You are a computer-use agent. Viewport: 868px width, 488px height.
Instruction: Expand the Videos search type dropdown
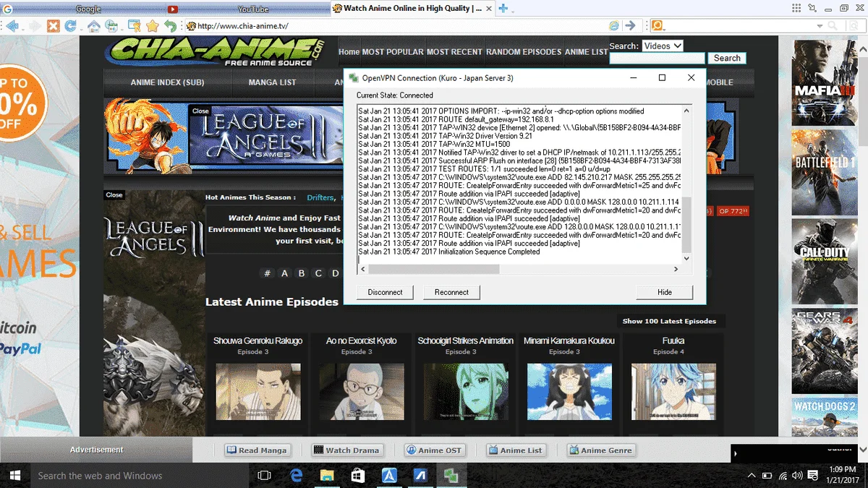pos(662,46)
